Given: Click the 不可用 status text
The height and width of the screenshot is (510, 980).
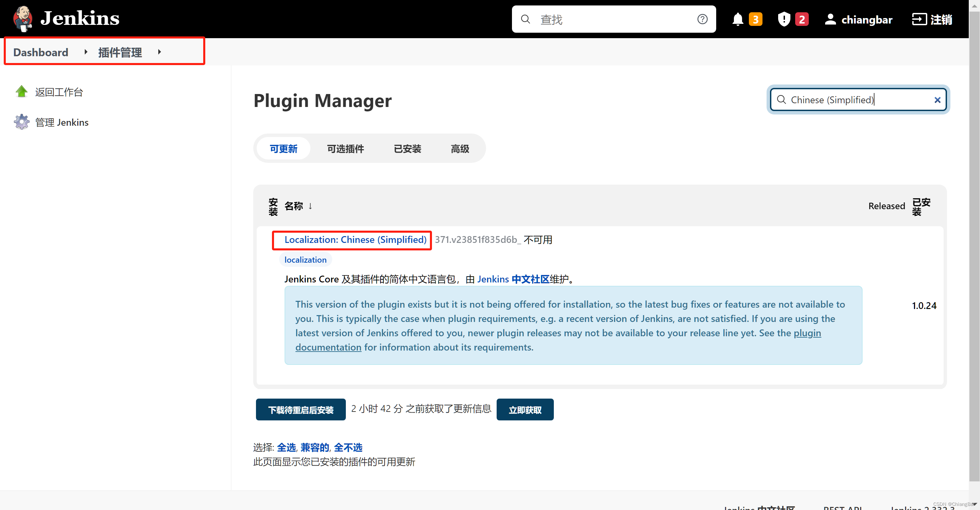Looking at the screenshot, I should click(538, 239).
